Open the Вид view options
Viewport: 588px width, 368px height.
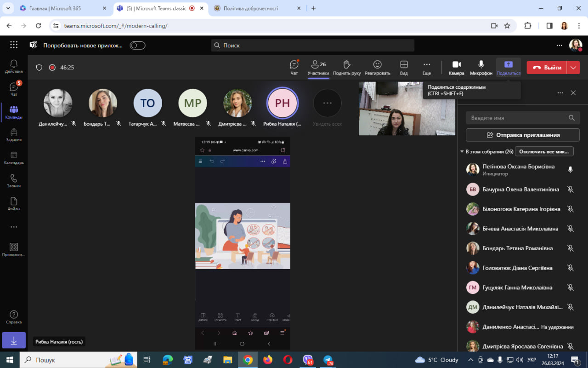[x=404, y=68]
